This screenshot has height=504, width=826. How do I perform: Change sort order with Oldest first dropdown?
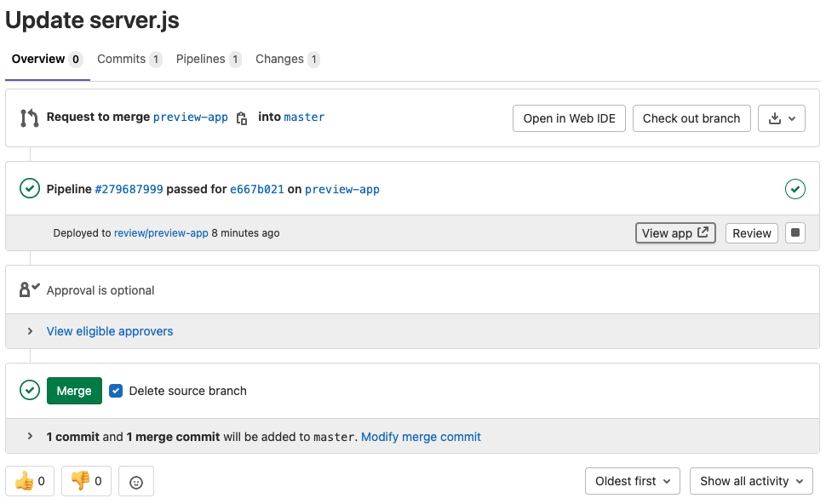click(632, 481)
